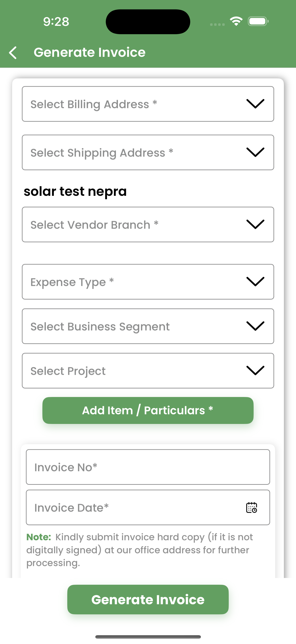Tap the vendor branch chevron arrow

point(255,224)
